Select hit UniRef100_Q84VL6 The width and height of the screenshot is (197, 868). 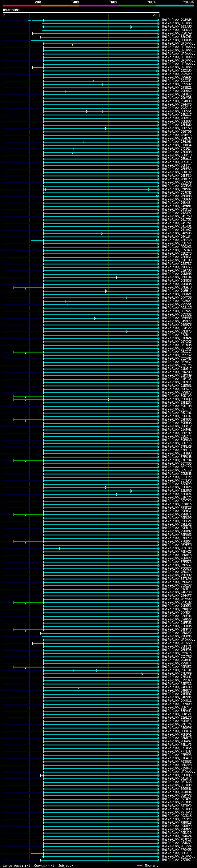click(177, 135)
